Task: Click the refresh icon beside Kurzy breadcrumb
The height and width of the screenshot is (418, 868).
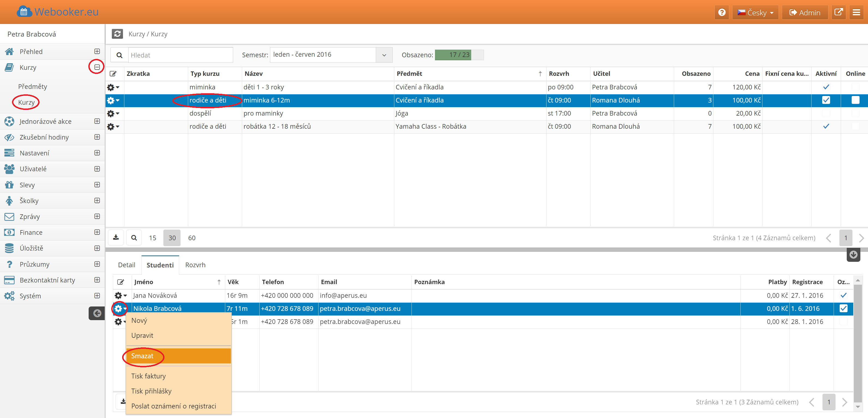Action: (117, 34)
